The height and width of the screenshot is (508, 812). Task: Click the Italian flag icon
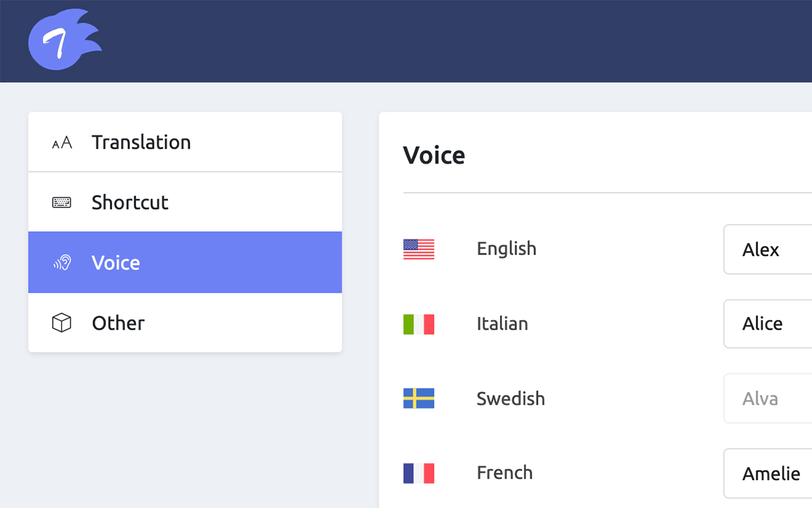coord(419,324)
